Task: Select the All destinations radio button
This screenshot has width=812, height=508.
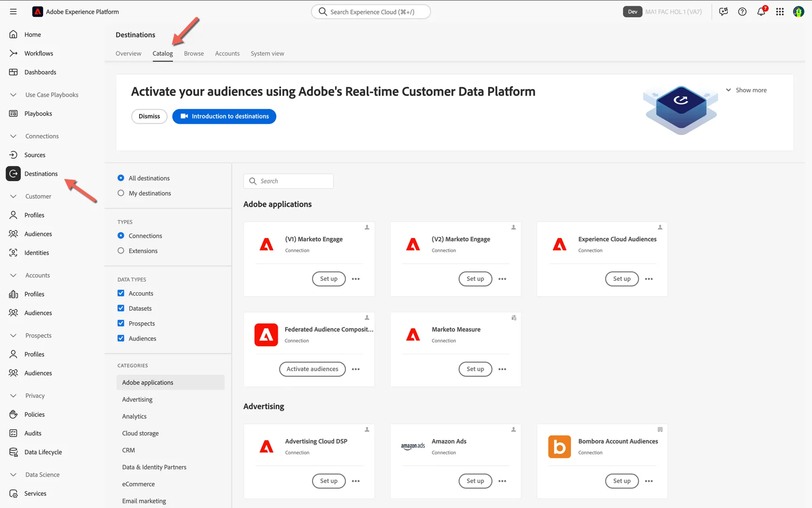Action: (121, 178)
